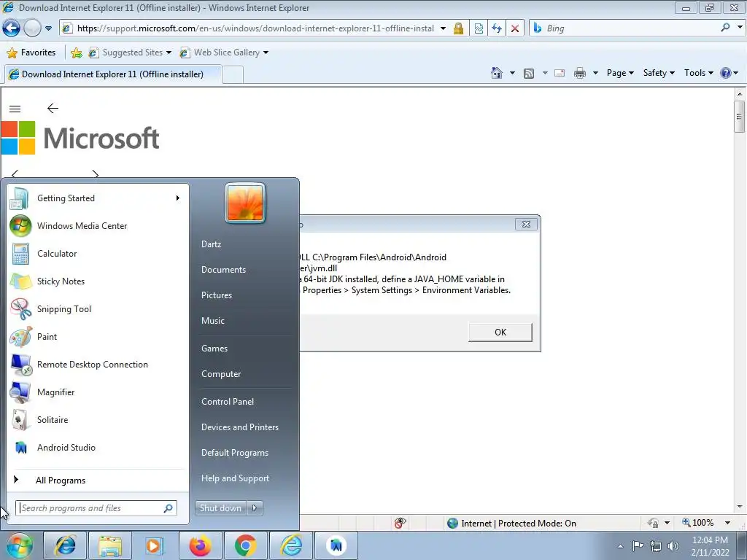747x560 pixels.
Task: Open the Snipping Tool
Action: pyautogui.click(x=98, y=309)
